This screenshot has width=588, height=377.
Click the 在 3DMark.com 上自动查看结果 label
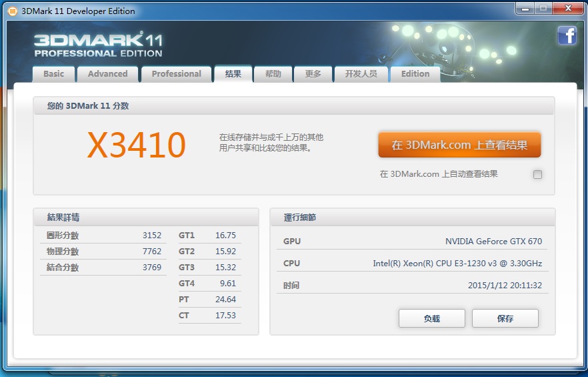coord(439,174)
